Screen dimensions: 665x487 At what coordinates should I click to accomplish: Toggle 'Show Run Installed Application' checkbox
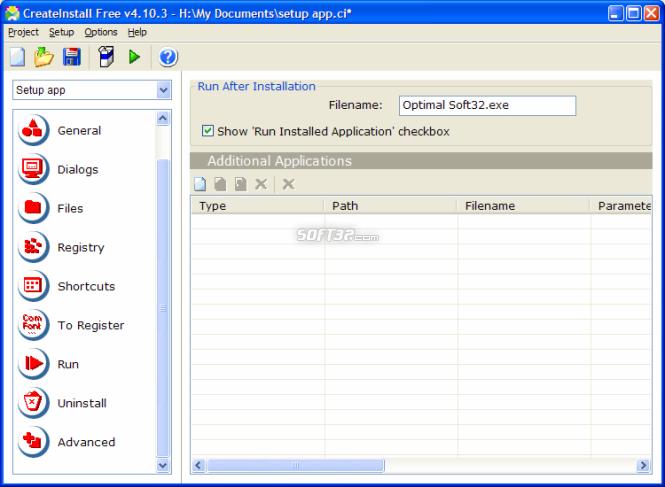(x=208, y=131)
